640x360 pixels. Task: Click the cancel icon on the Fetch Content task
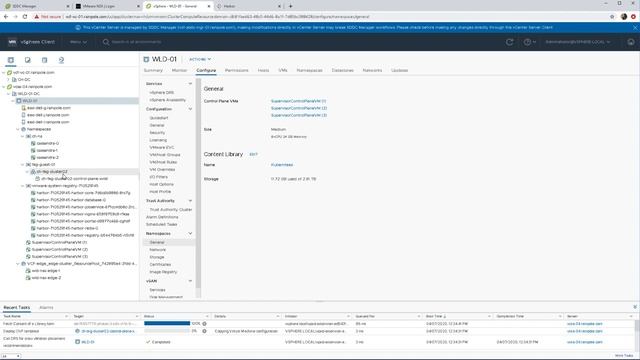point(204,324)
